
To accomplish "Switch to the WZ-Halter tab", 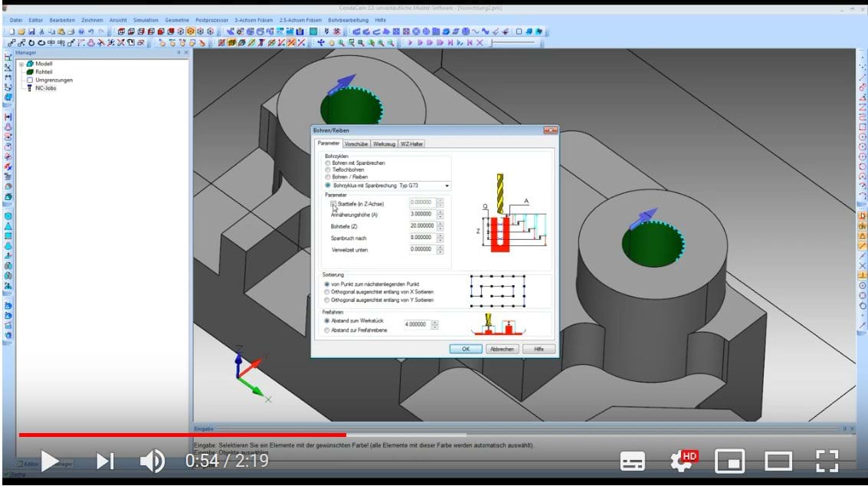I will click(411, 143).
